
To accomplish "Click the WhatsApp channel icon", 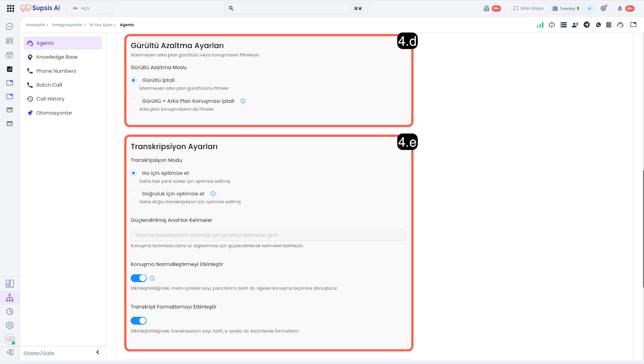I will [599, 25].
